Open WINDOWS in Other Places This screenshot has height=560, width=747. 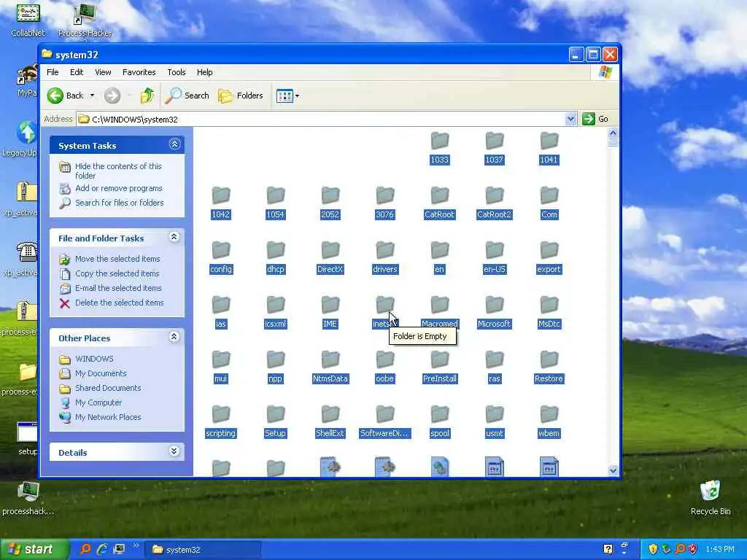pos(94,359)
